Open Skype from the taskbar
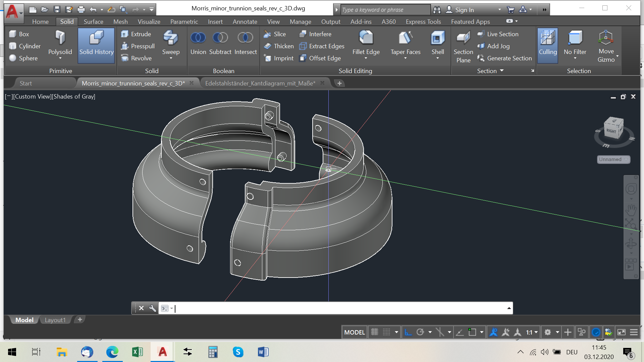Screen dimensions: 644x362 [238, 352]
